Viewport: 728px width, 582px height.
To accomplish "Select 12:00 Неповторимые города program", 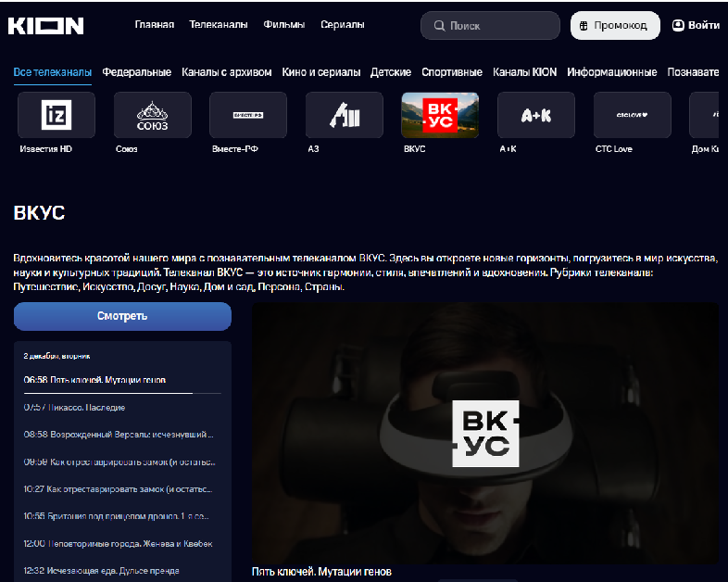I will point(118,543).
